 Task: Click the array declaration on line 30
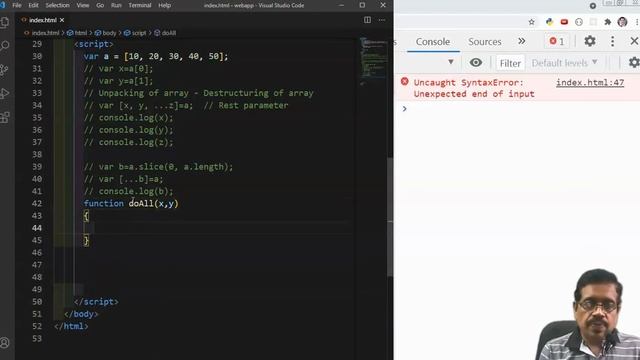pos(156,56)
